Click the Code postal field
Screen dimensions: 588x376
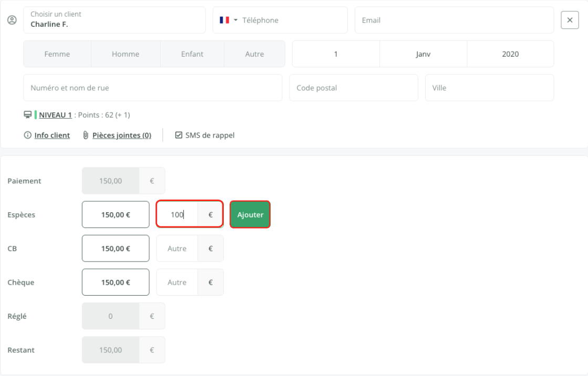point(354,88)
